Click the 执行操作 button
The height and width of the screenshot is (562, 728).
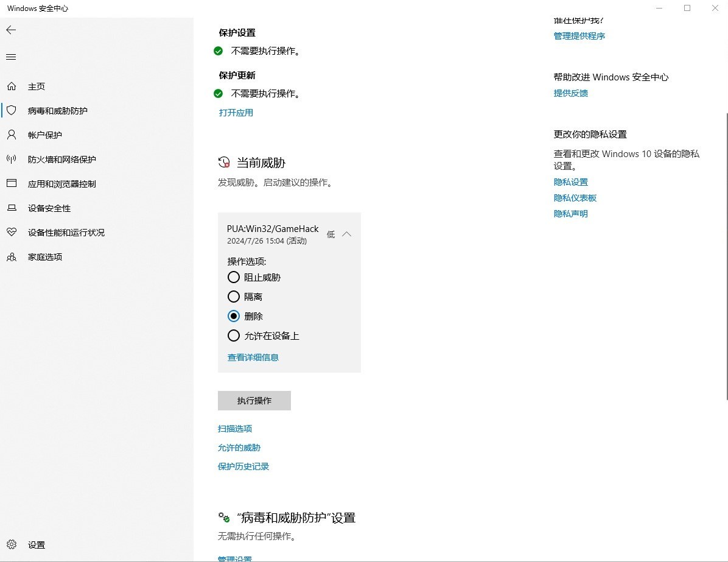click(x=254, y=401)
